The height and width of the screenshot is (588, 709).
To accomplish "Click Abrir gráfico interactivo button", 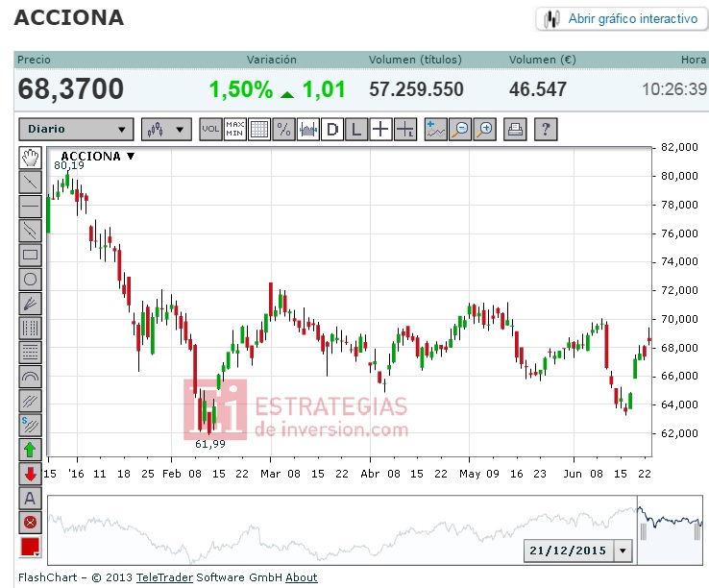I will [622, 19].
